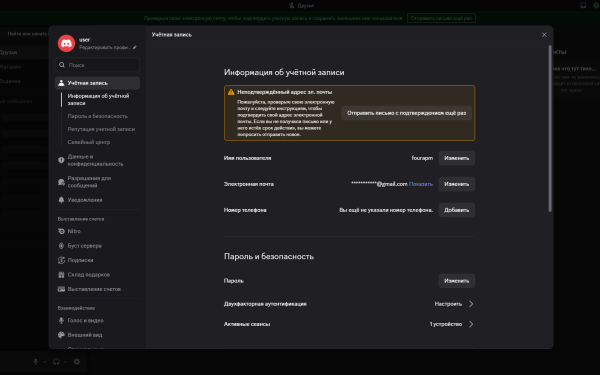Image resolution: width=600 pixels, height=375 pixels.
Task: Open Голос и видео settings
Action: pyautogui.click(x=97, y=321)
